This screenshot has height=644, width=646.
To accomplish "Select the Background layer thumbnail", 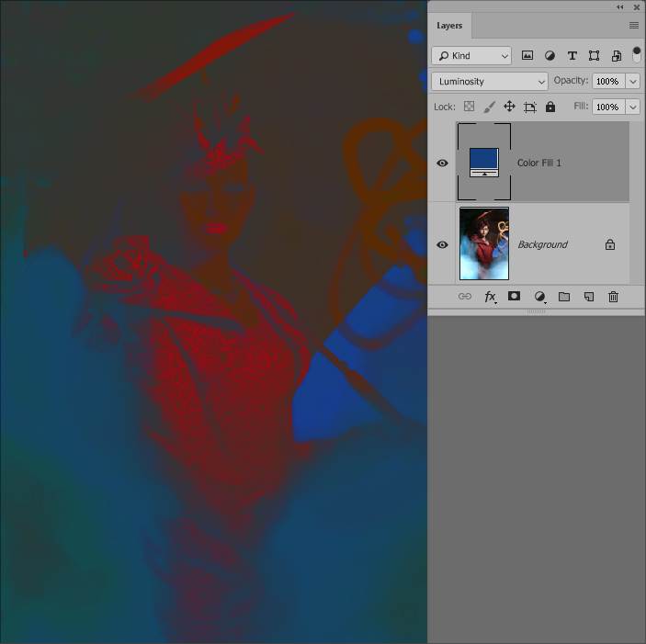I will 484,243.
